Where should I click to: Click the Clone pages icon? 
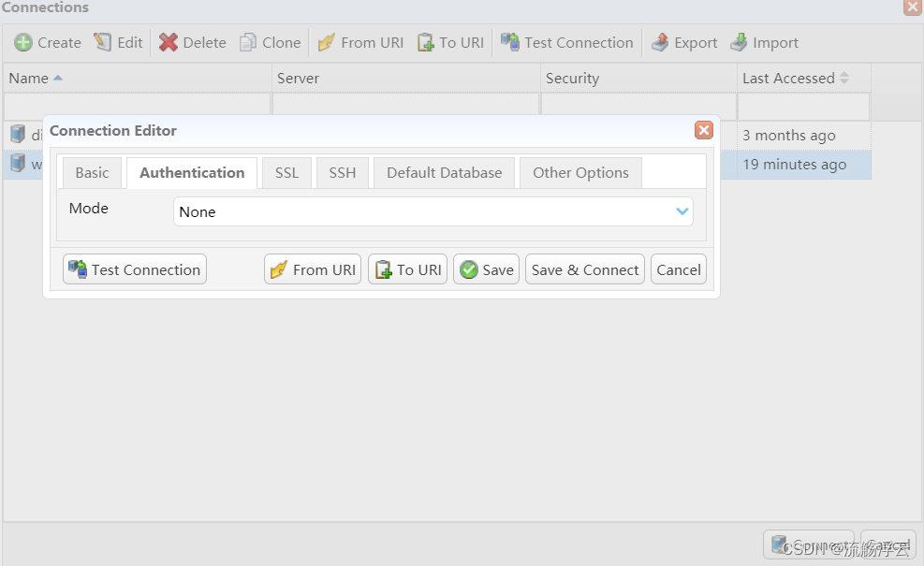248,42
